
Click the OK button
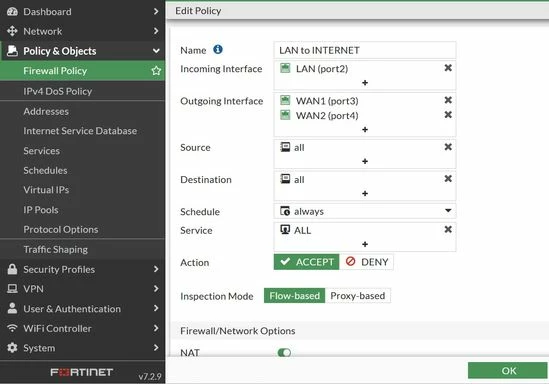pyautogui.click(x=507, y=370)
